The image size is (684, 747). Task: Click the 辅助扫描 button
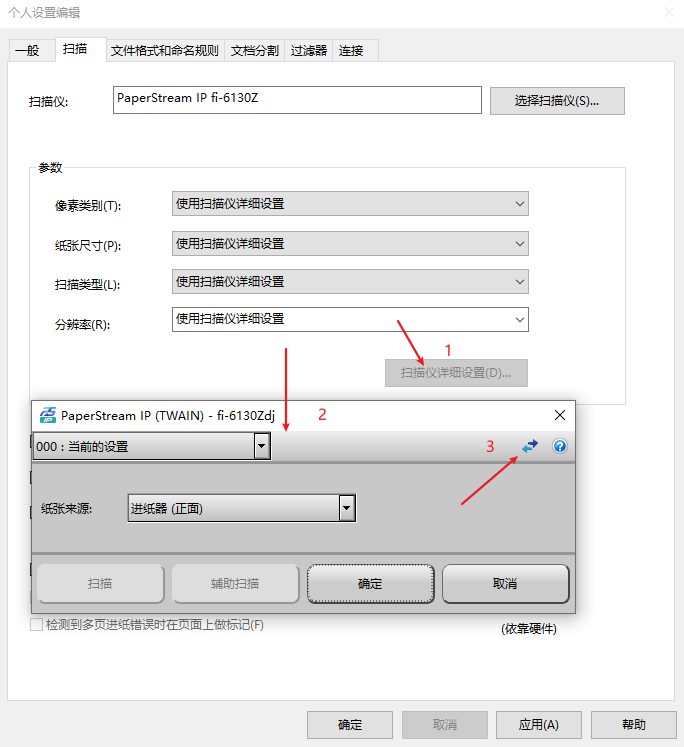[x=235, y=584]
